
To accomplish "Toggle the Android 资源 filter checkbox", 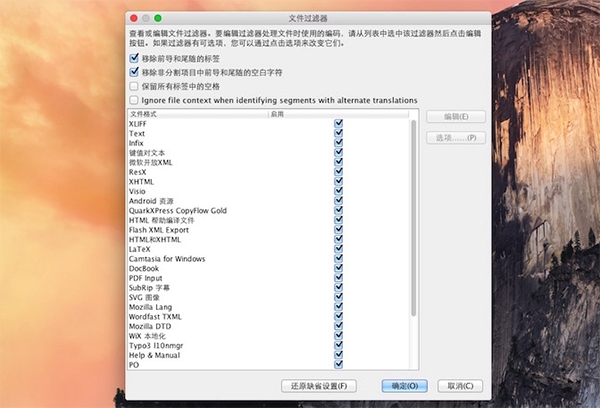I will tap(339, 201).
